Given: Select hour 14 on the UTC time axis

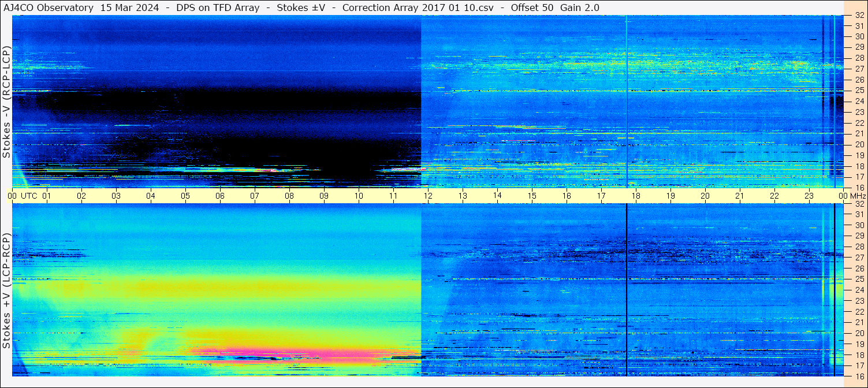Looking at the screenshot, I should click(x=497, y=195).
